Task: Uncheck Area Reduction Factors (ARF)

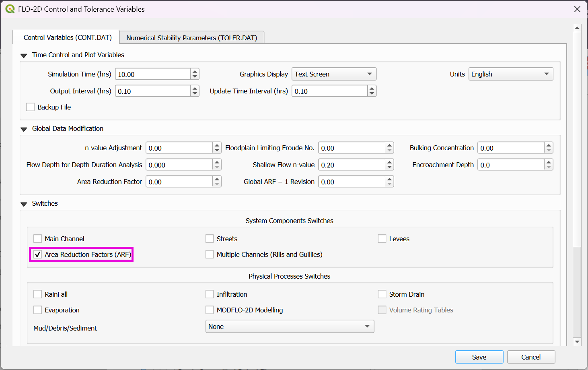Action: coord(38,254)
